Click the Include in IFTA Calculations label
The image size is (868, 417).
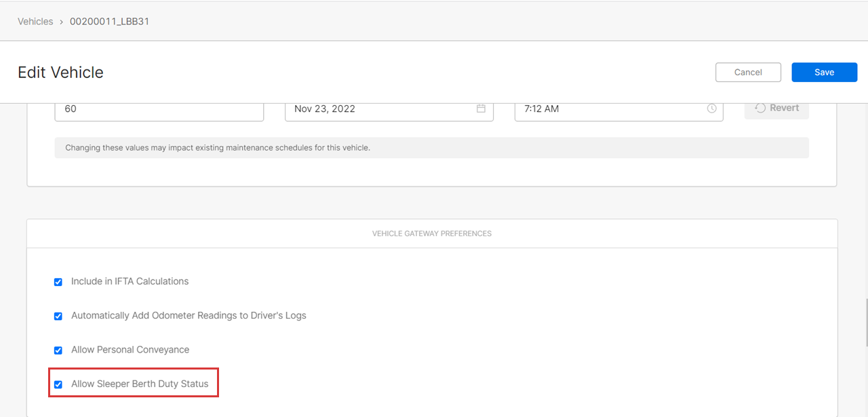[130, 281]
